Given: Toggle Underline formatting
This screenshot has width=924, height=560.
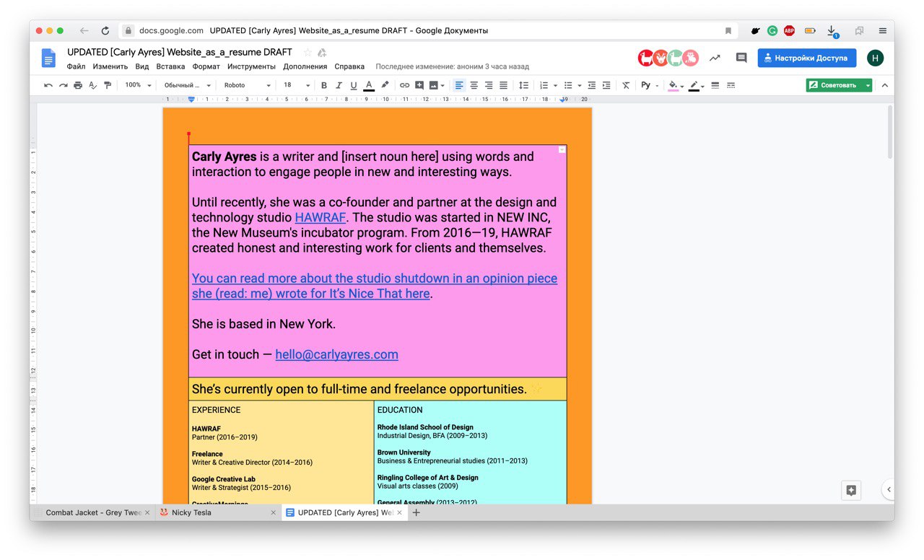Looking at the screenshot, I should click(x=354, y=85).
